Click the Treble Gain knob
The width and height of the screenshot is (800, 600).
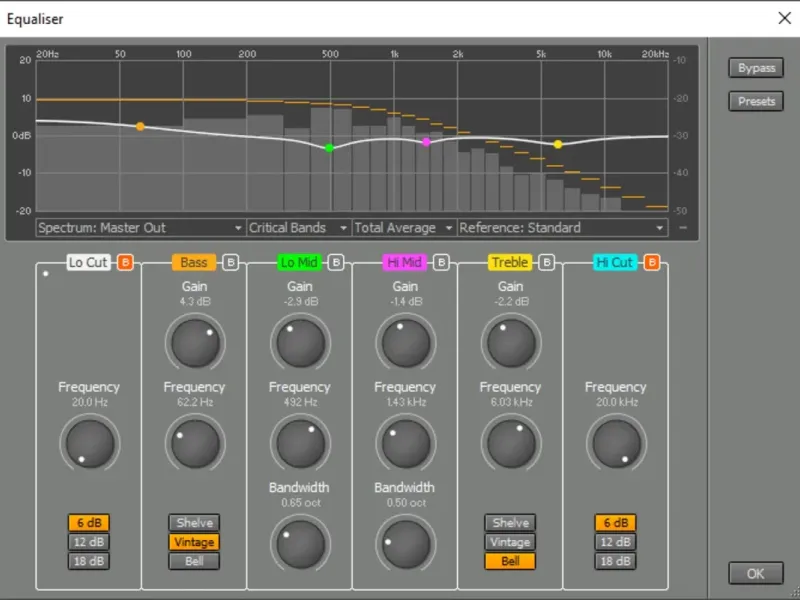[x=510, y=343]
